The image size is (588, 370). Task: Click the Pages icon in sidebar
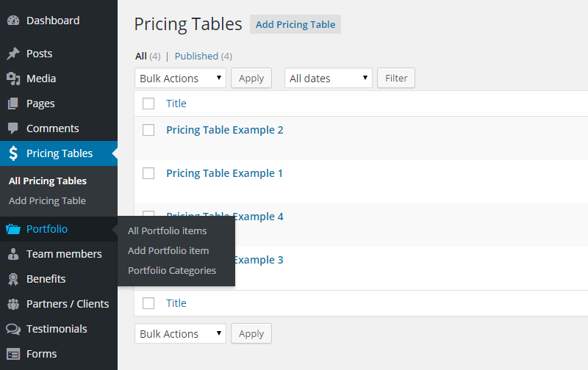coord(12,104)
